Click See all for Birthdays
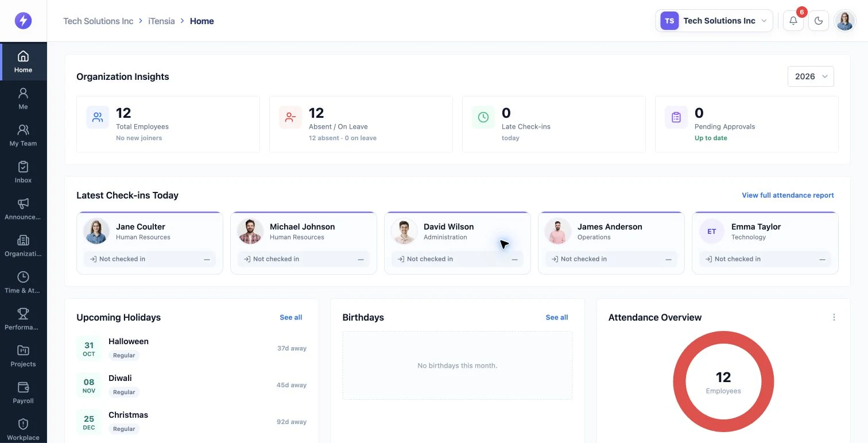 [x=557, y=317]
